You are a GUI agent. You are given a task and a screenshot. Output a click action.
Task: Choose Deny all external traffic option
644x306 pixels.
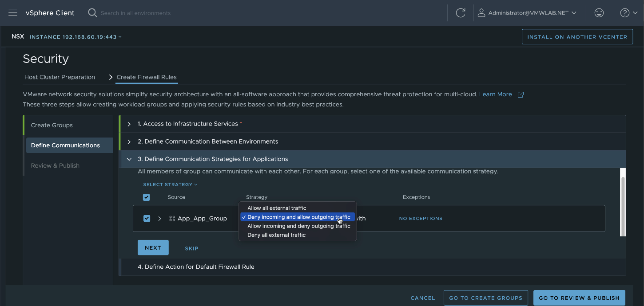tap(298, 235)
